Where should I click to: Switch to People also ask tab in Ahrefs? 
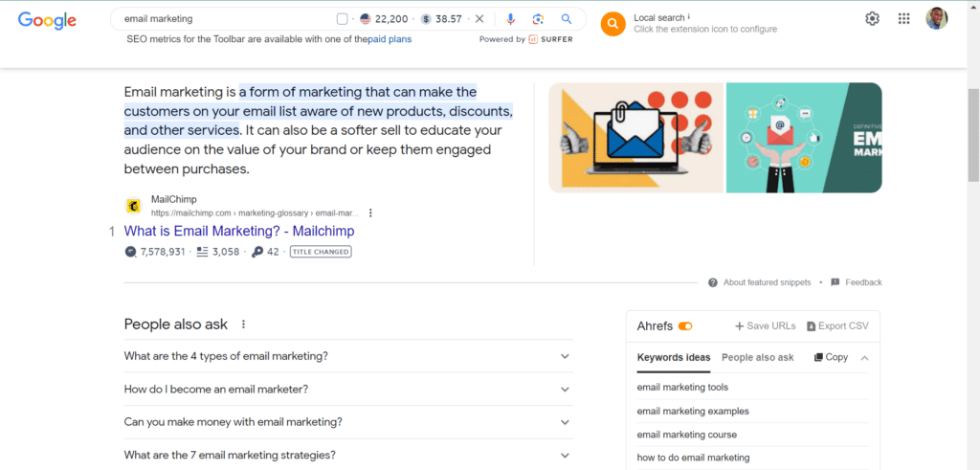(x=758, y=357)
